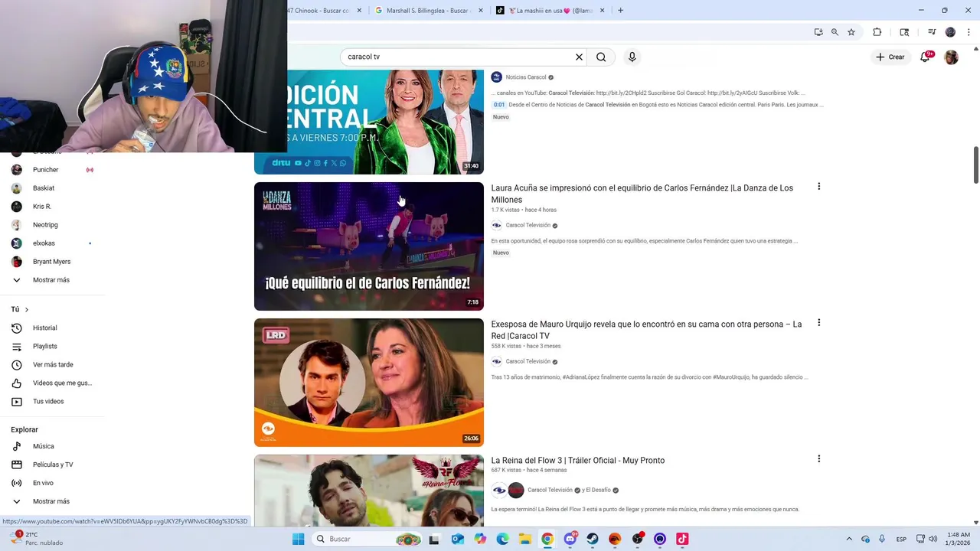Open options menu for Exesposa de Mauro Urquijo video
This screenshot has height=551, width=980.
(x=818, y=322)
